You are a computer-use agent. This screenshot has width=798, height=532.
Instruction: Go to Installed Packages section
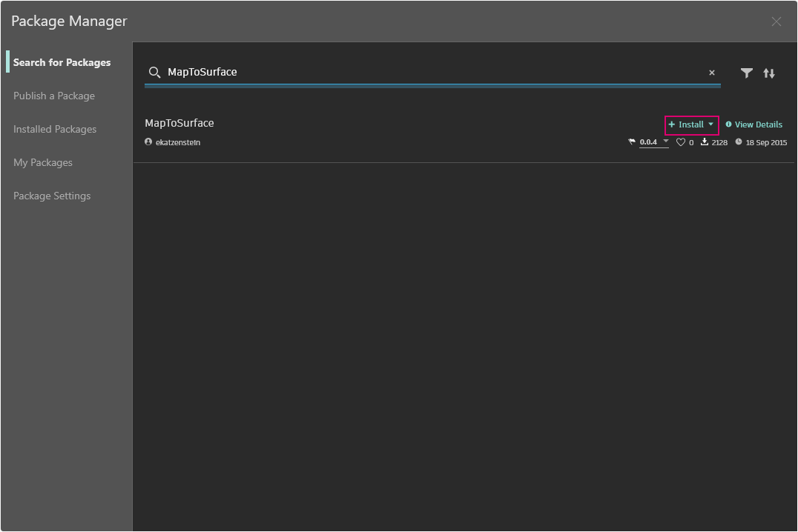click(55, 129)
